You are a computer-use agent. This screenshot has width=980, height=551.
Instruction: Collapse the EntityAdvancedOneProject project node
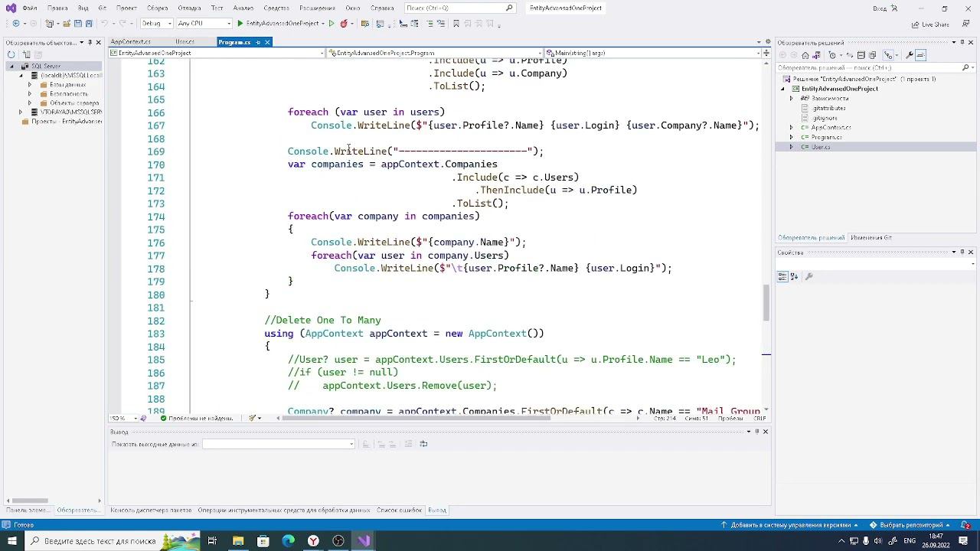(782, 89)
